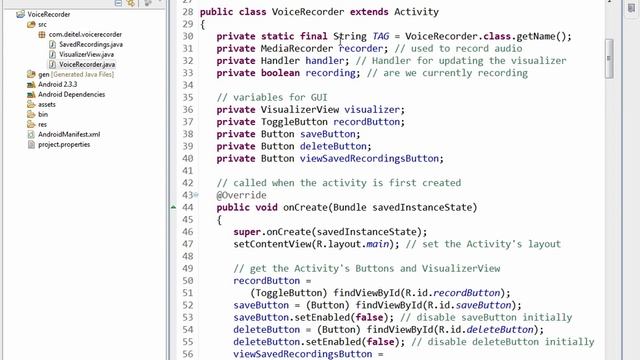Image resolution: width=640 pixels, height=360 pixels.
Task: Click the MediaRecorder type on line 31
Action: click(297, 49)
